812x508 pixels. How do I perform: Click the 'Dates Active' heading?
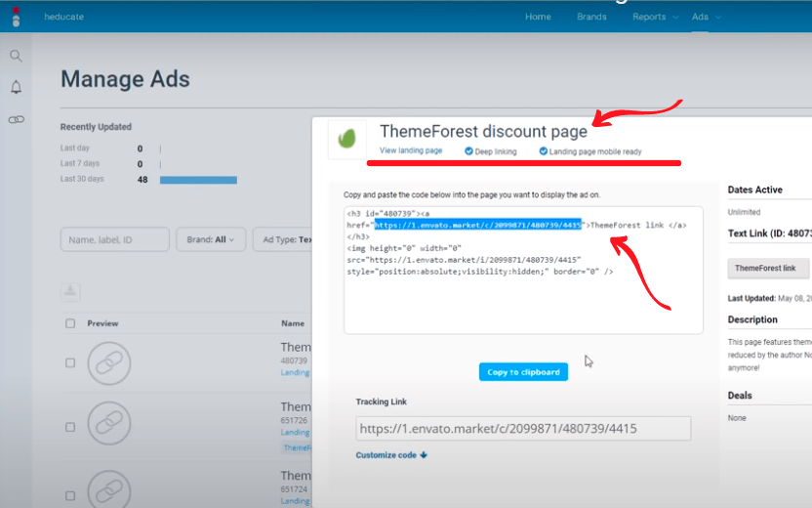[754, 190]
